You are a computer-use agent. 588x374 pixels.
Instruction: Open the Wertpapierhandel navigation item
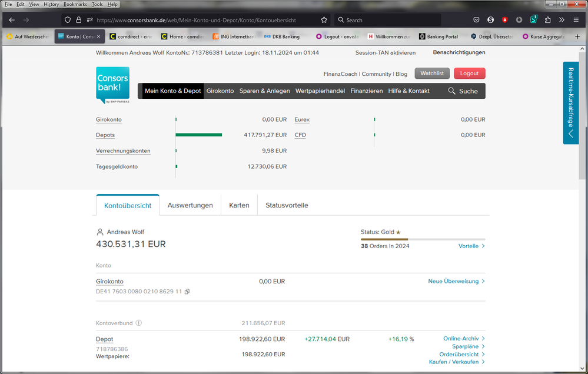[x=320, y=91]
